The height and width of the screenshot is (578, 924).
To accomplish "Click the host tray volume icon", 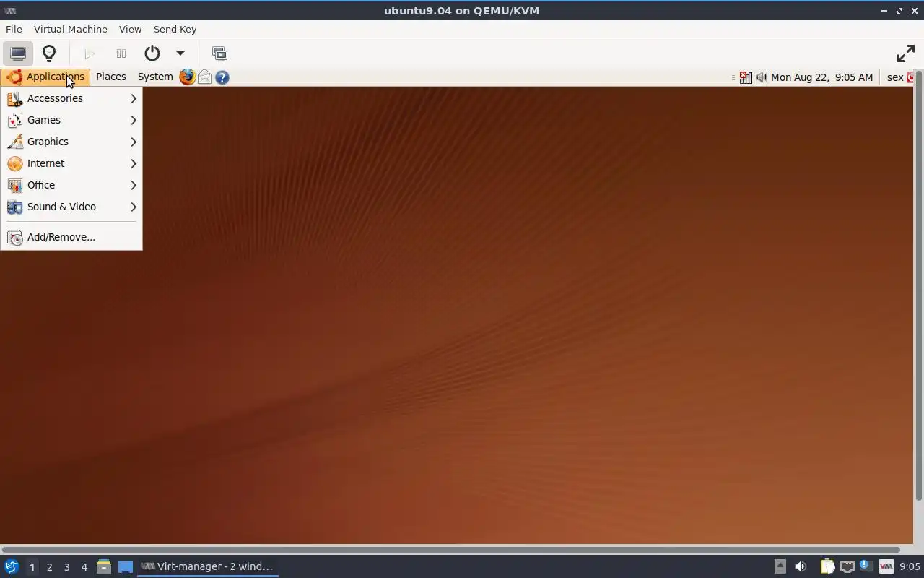I will 800,566.
